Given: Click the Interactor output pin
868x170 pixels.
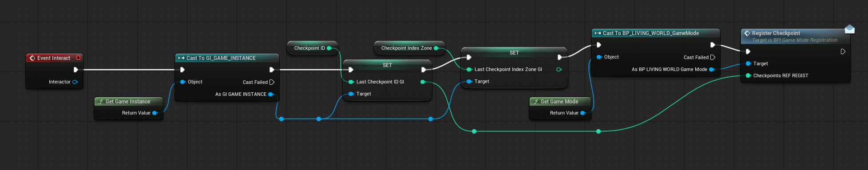Looking at the screenshot, I should pos(75,82).
